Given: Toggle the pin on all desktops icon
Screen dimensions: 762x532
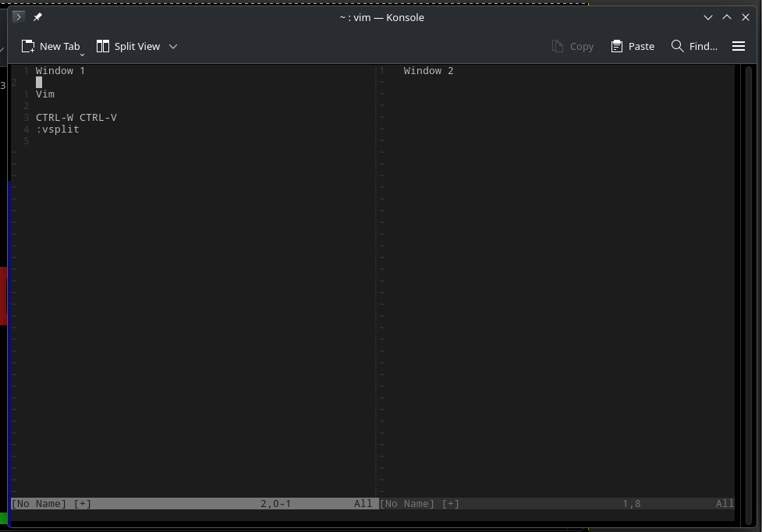Looking at the screenshot, I should [37, 17].
